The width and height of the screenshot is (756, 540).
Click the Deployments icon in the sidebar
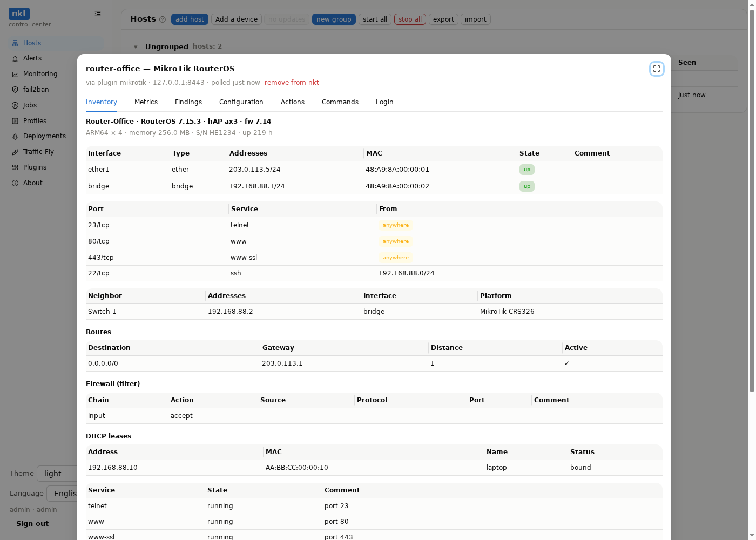coord(15,136)
